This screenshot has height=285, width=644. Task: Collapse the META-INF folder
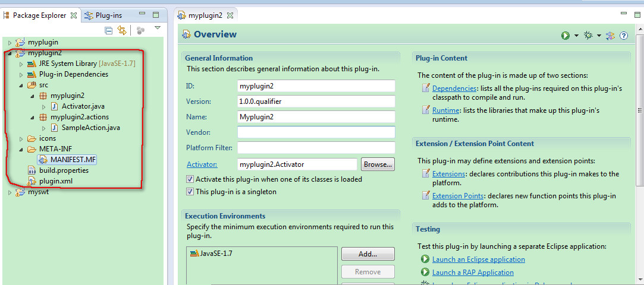coord(21,149)
